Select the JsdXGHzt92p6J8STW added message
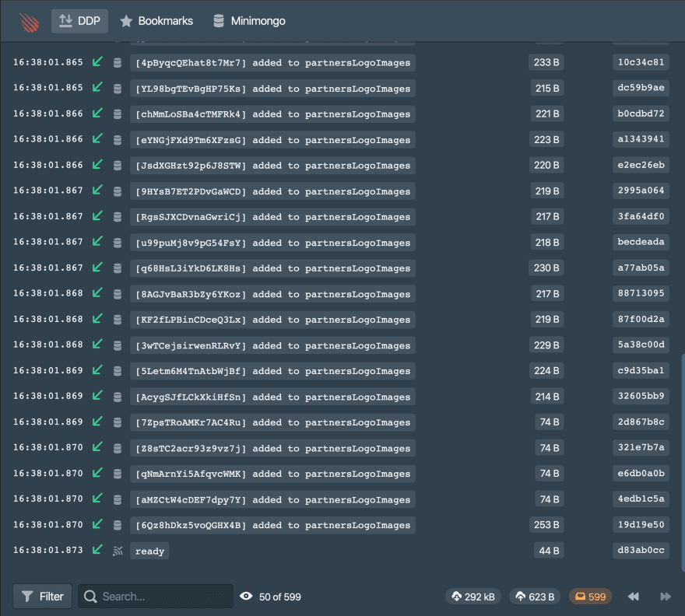This screenshot has height=616, width=685. point(272,166)
